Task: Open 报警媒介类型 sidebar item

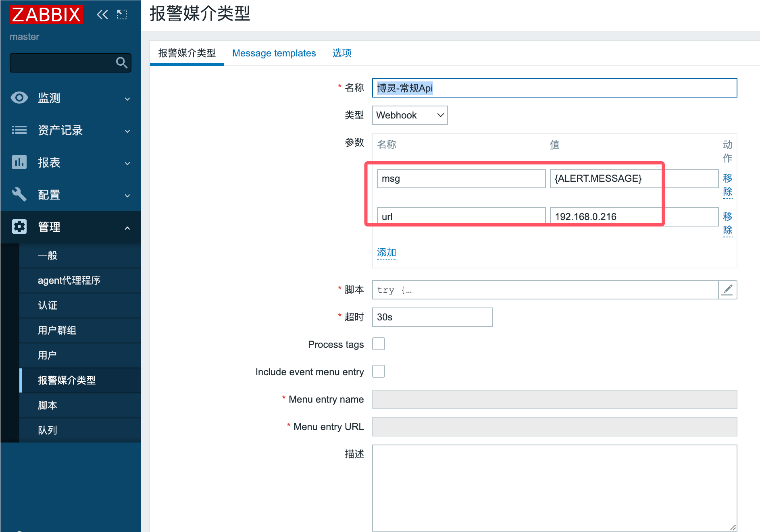Action: (x=80, y=380)
